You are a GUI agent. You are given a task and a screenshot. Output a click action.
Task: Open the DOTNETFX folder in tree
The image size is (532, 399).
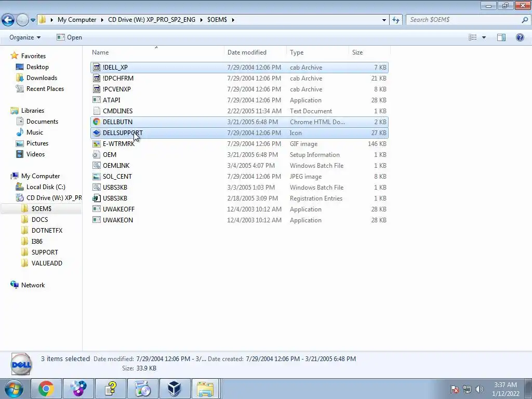(x=47, y=230)
